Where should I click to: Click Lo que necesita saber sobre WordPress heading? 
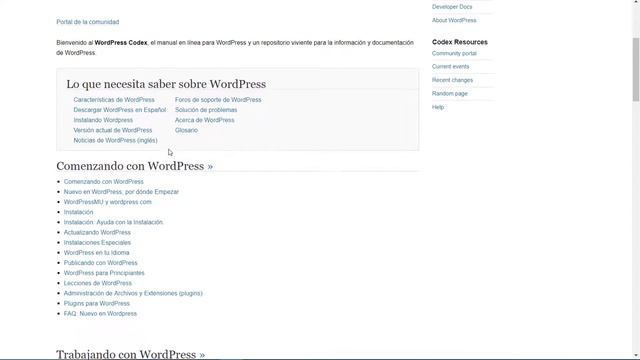pyautogui.click(x=166, y=84)
